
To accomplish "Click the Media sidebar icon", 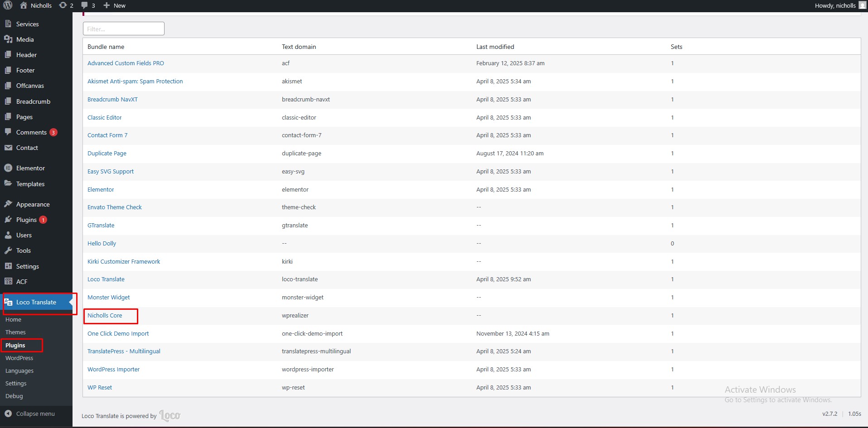I will (8, 39).
